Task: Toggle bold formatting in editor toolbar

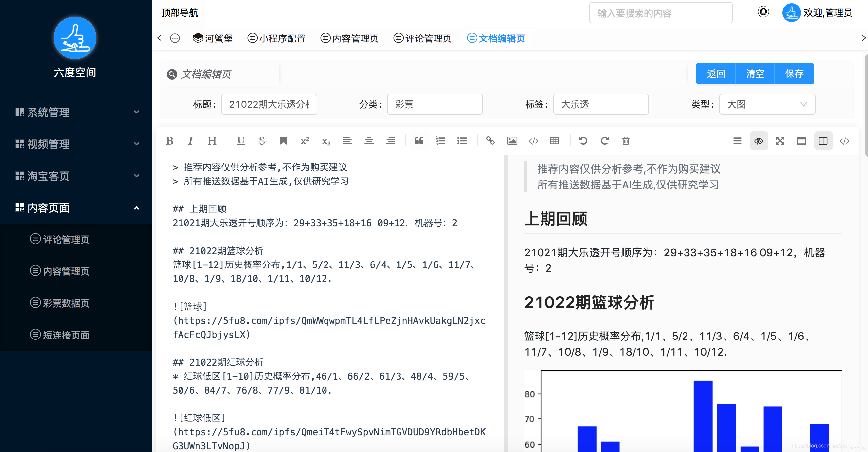Action: tap(170, 141)
